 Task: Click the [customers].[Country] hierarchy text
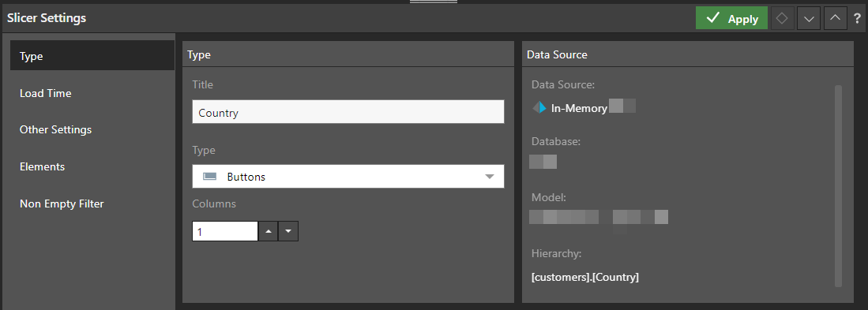585,277
